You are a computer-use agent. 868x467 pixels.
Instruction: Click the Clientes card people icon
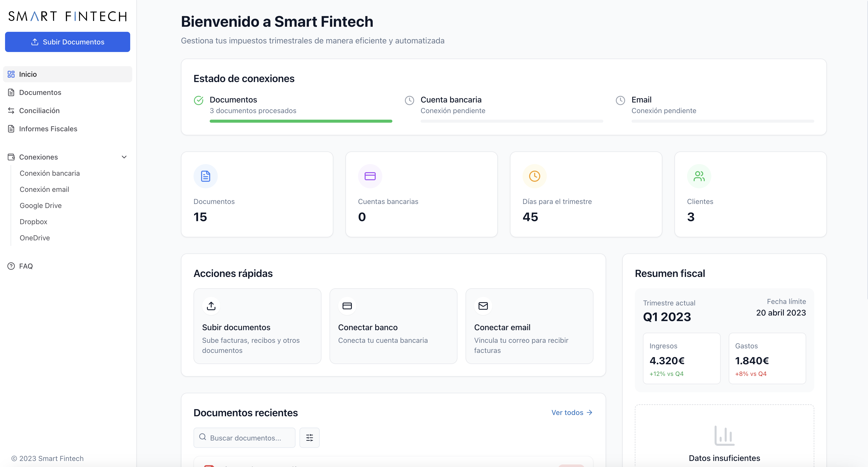[699, 176]
